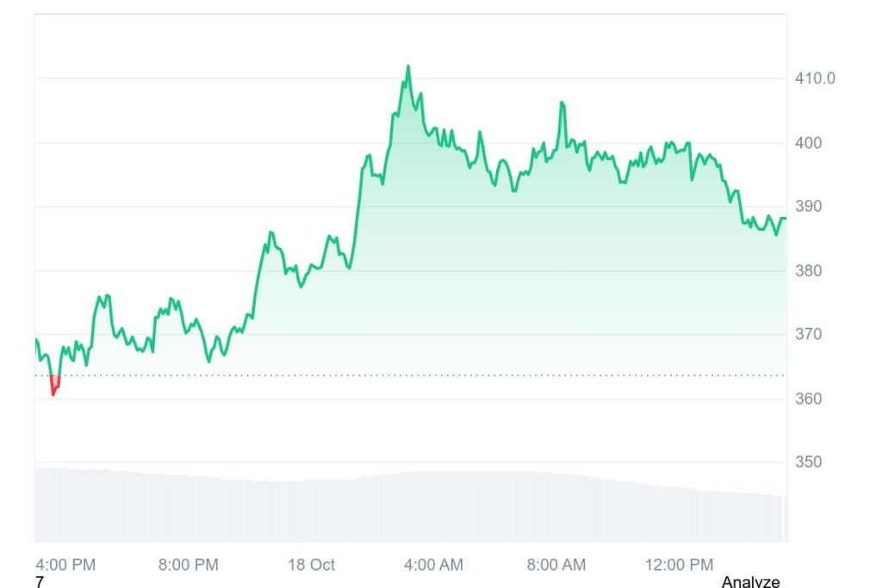This screenshot has width=882, height=588.
Task: Click the 4:00 PM time axis label
Action: coord(65,565)
